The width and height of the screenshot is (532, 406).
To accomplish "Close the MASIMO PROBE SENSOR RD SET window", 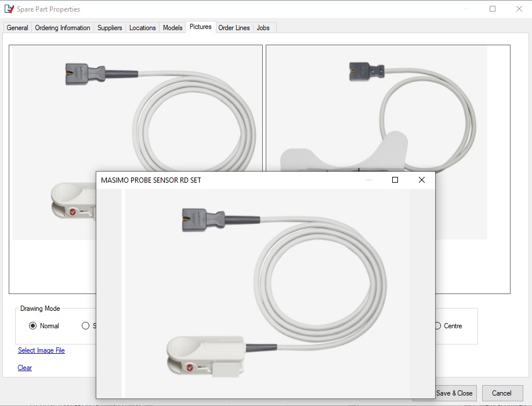I will (422, 180).
